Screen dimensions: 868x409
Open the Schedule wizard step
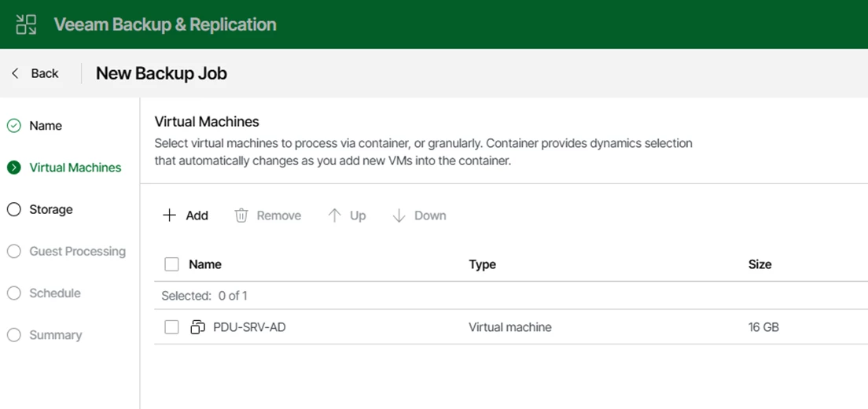click(x=55, y=293)
